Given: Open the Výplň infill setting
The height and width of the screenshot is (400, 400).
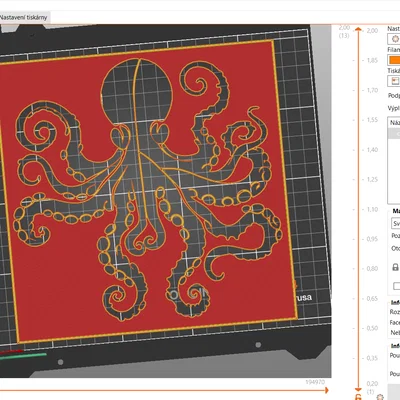Looking at the screenshot, I should click(x=394, y=108).
